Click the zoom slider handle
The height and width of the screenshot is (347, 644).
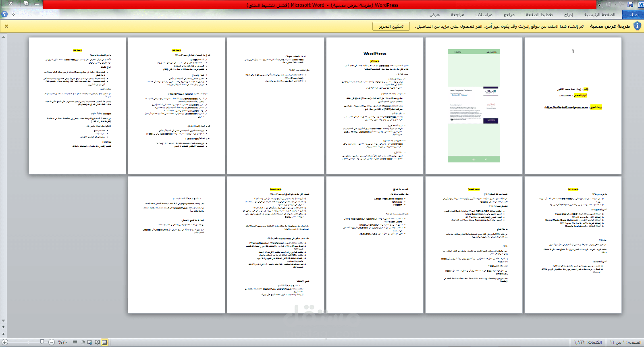(42, 342)
